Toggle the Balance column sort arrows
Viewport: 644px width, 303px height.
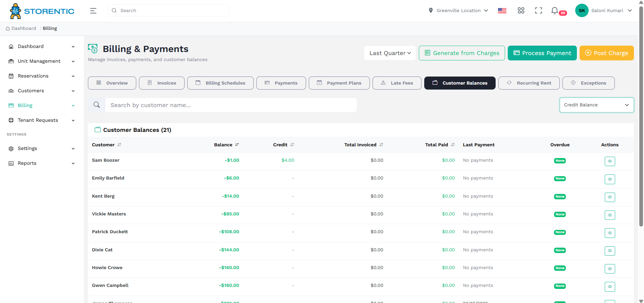[x=237, y=145]
